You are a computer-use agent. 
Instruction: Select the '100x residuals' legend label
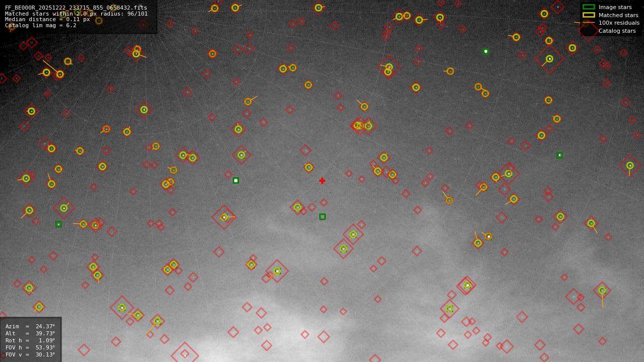pyautogui.click(x=619, y=23)
